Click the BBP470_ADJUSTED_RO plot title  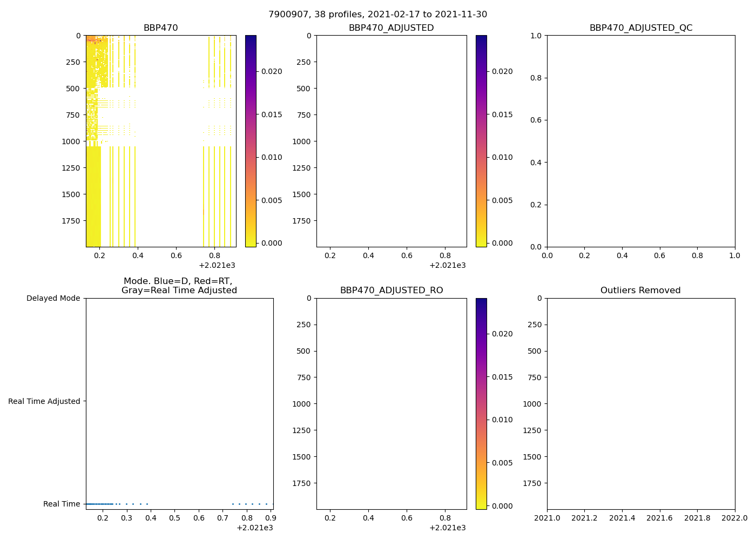click(x=391, y=291)
